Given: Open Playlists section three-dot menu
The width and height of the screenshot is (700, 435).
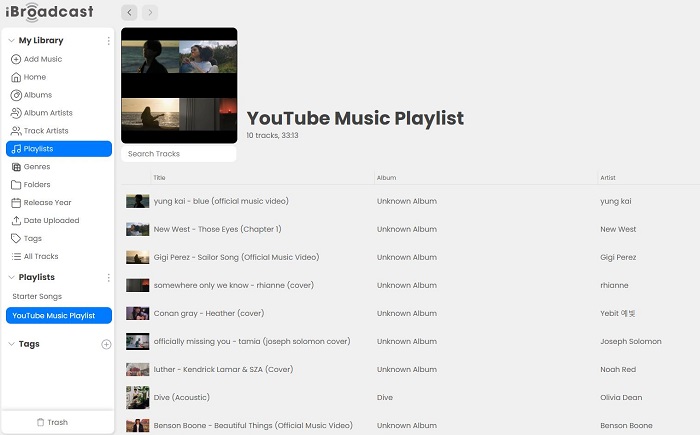Looking at the screenshot, I should [108, 278].
